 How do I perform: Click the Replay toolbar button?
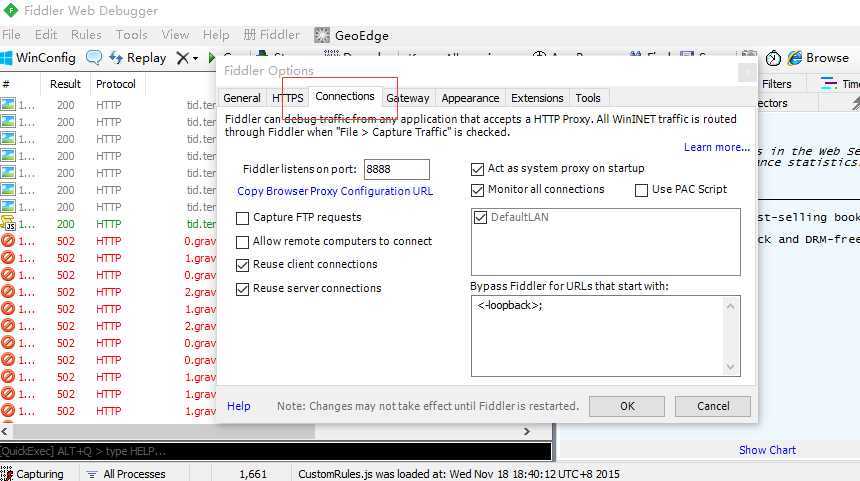[x=138, y=58]
